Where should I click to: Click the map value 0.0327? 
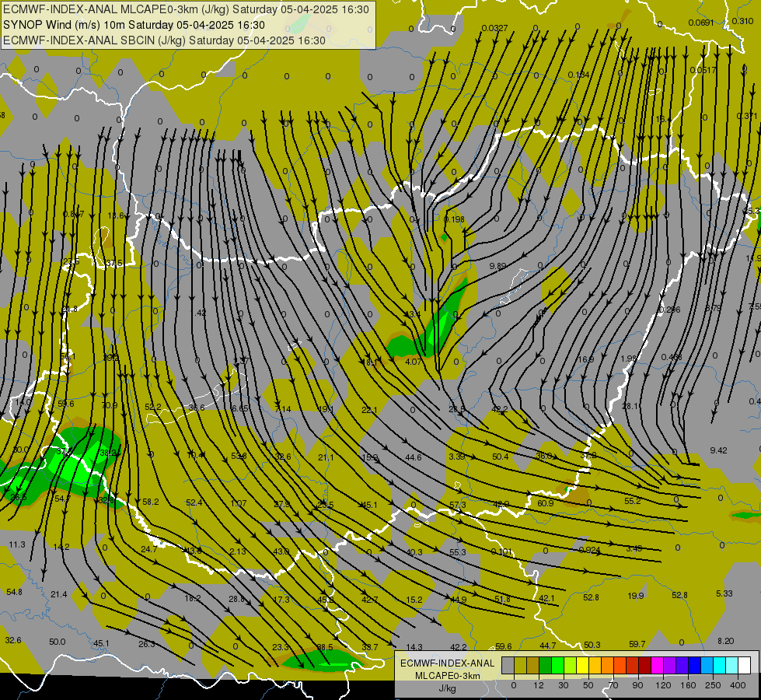click(x=494, y=28)
